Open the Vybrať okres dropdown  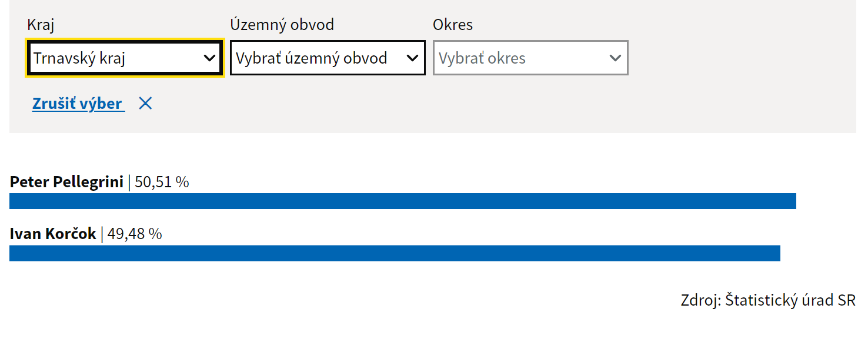point(530,58)
